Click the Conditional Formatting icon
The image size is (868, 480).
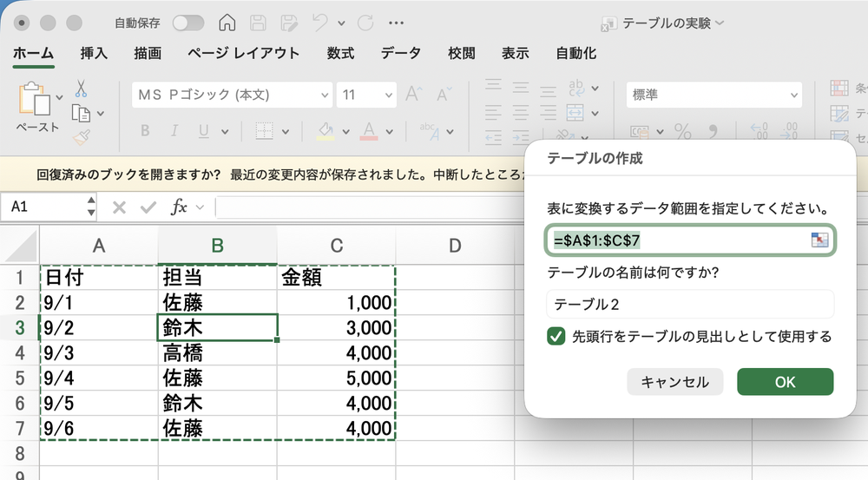(839, 89)
